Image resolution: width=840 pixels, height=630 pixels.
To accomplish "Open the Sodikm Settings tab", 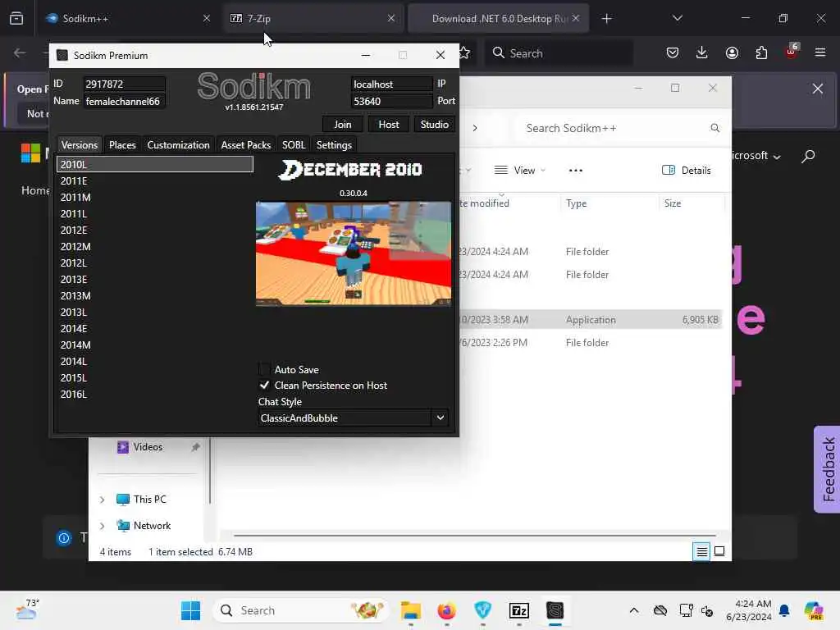I will point(334,144).
